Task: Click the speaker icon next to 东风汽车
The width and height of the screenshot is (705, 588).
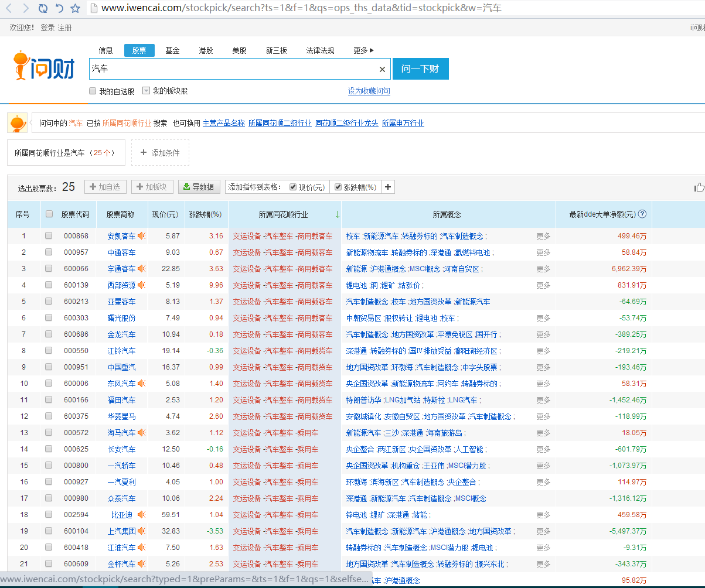Action: coord(141,384)
